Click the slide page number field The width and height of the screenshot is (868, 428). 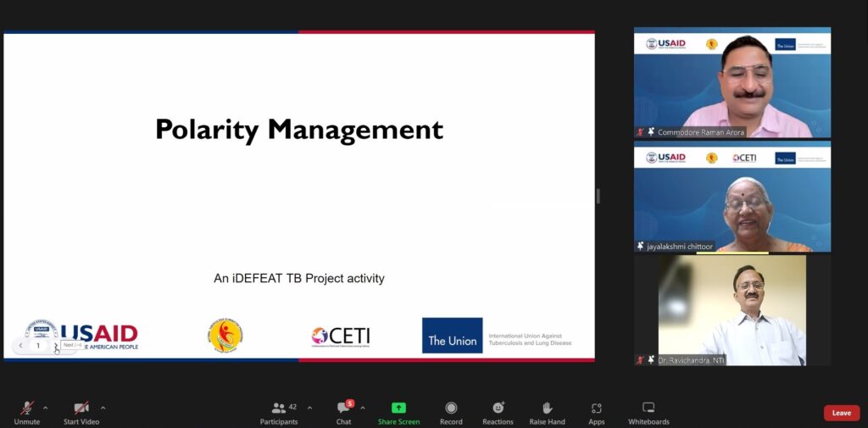point(38,346)
